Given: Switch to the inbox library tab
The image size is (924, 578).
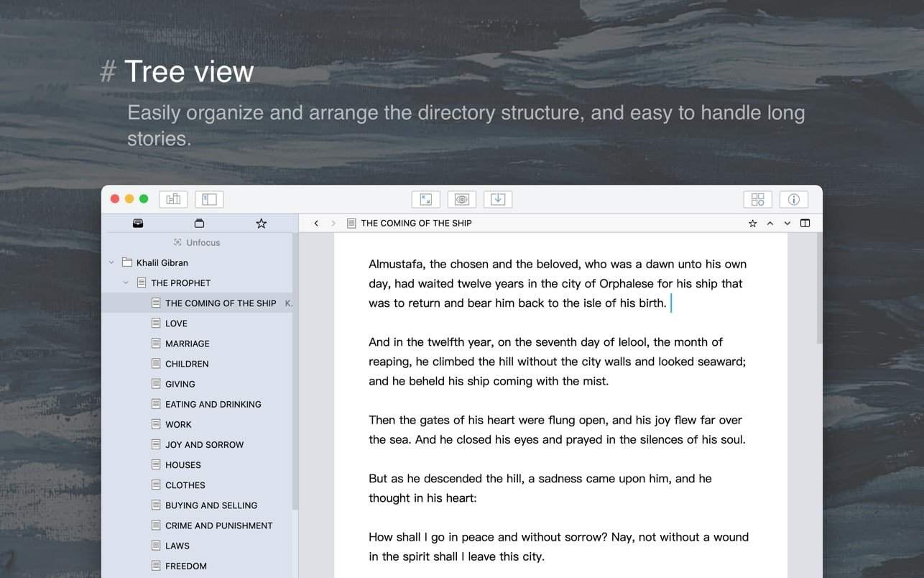Looking at the screenshot, I should tap(138, 224).
